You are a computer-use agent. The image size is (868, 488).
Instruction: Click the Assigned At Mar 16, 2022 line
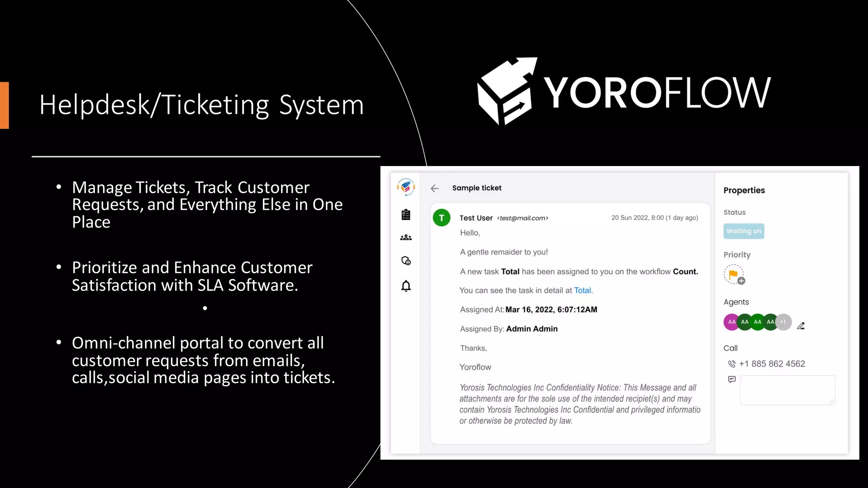click(529, 310)
